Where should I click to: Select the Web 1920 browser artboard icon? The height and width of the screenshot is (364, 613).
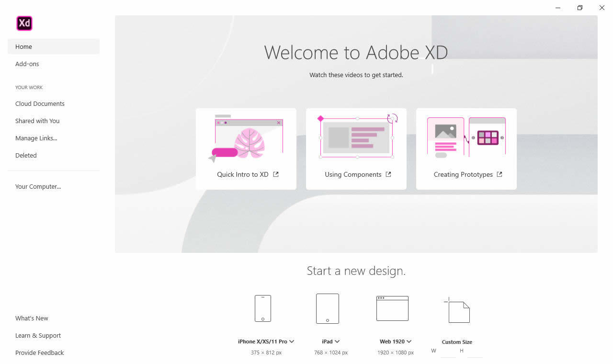pos(392,308)
